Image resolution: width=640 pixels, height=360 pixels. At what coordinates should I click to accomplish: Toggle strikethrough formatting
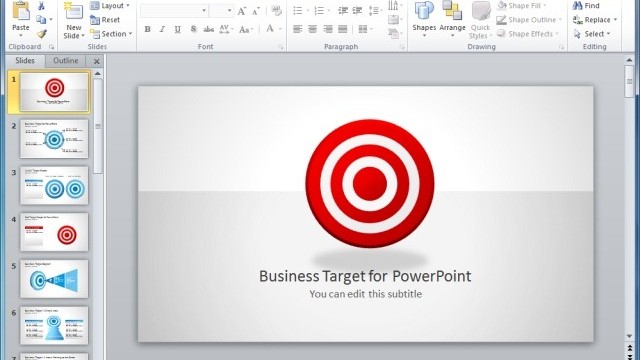209,29
